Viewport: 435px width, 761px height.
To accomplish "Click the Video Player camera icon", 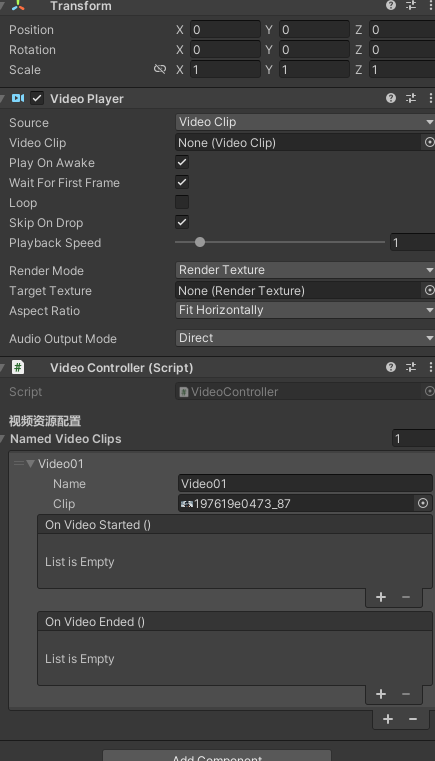I will [18, 99].
